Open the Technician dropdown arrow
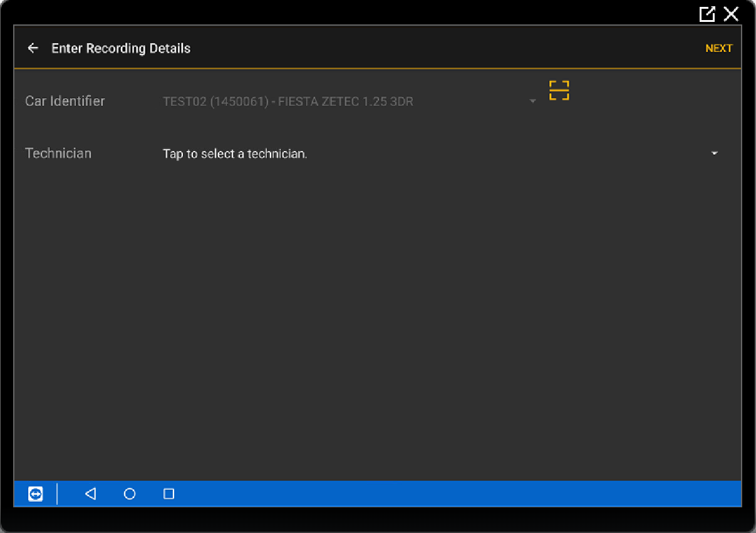The height and width of the screenshot is (533, 756). point(715,153)
